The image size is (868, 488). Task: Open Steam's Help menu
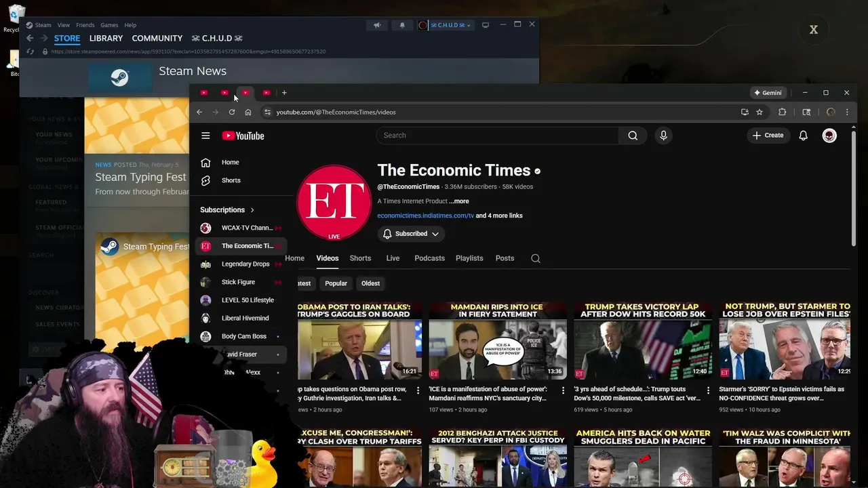click(x=130, y=25)
